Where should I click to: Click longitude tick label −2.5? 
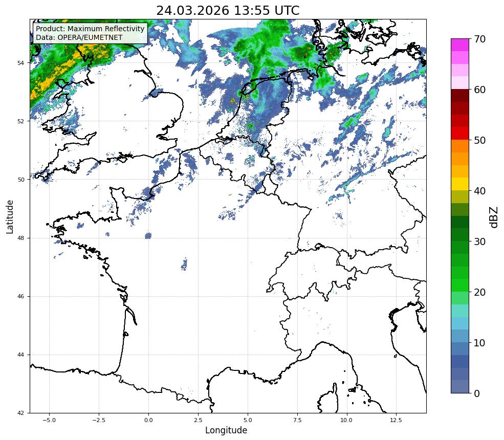(99, 420)
